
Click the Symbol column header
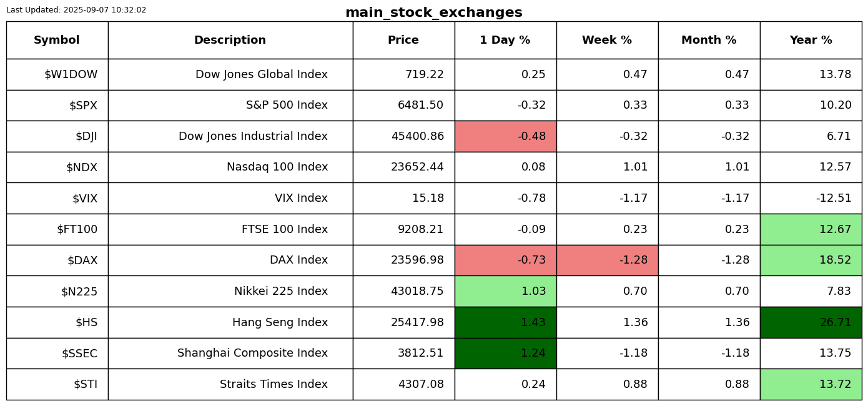pyautogui.click(x=57, y=40)
